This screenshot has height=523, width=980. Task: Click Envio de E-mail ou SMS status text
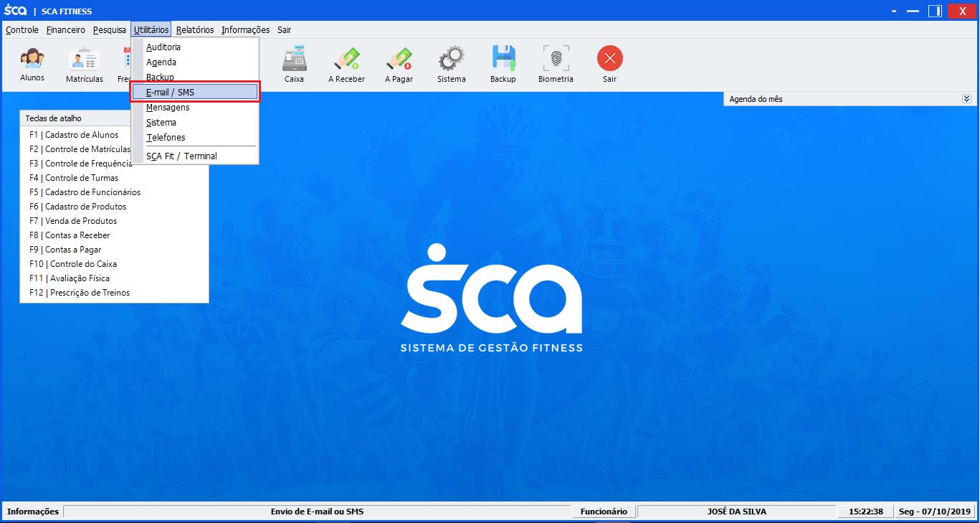(317, 512)
